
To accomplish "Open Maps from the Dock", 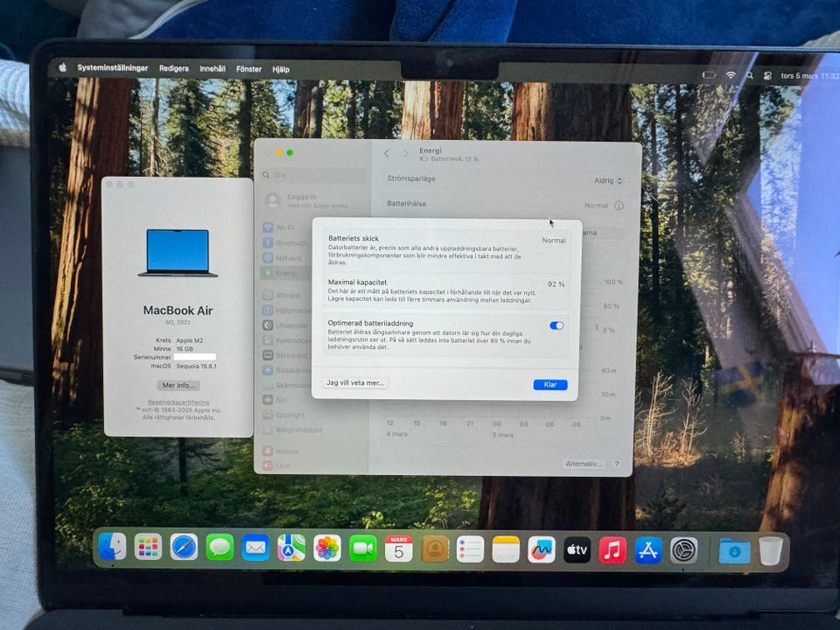I will (x=291, y=548).
